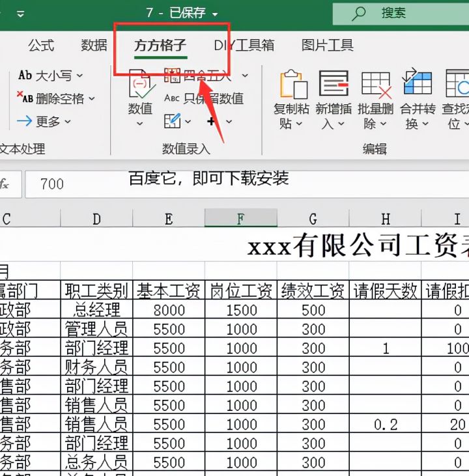Click cell 管理人员
This screenshot has width=469, height=476.
pyautogui.click(x=96, y=329)
